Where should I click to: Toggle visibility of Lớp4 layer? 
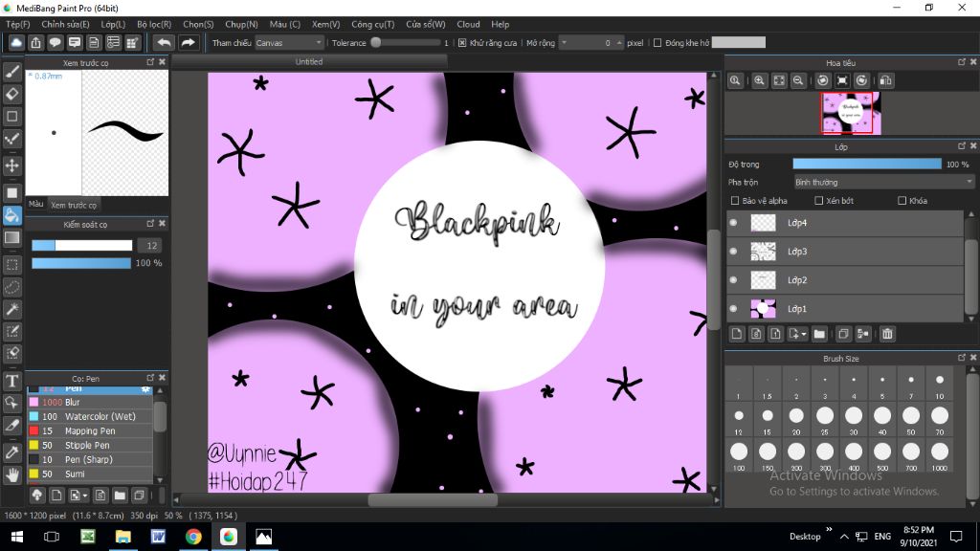[x=733, y=222]
